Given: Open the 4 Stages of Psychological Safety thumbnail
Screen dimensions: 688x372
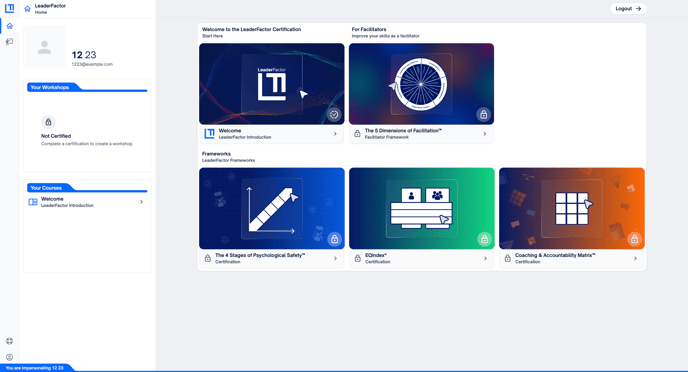Looking at the screenshot, I should 272,208.
